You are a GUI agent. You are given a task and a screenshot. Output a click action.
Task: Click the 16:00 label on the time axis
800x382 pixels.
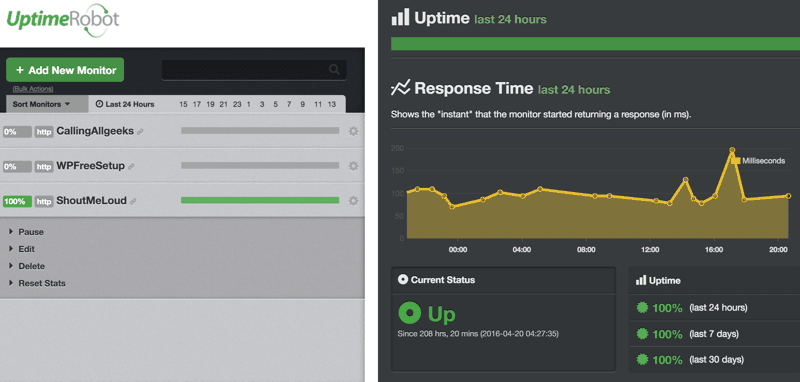tap(713, 250)
